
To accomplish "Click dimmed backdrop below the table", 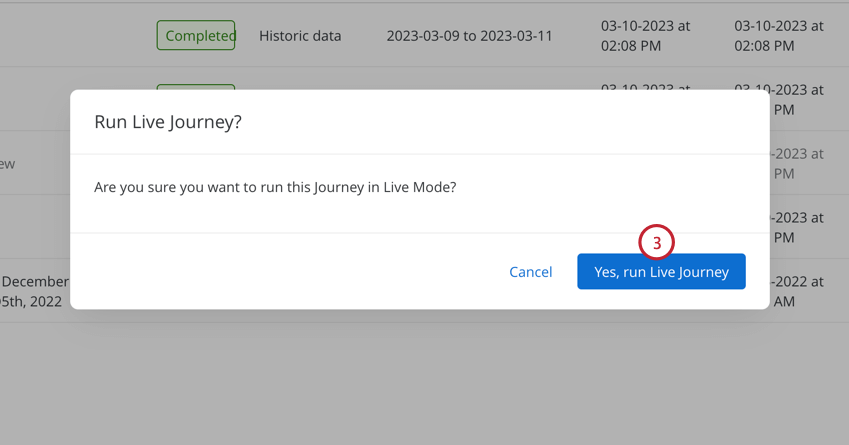I will [424, 384].
